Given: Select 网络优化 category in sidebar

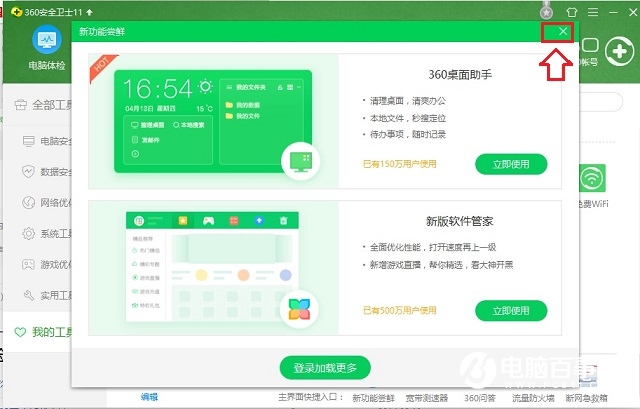Looking at the screenshot, I should pos(47,202).
